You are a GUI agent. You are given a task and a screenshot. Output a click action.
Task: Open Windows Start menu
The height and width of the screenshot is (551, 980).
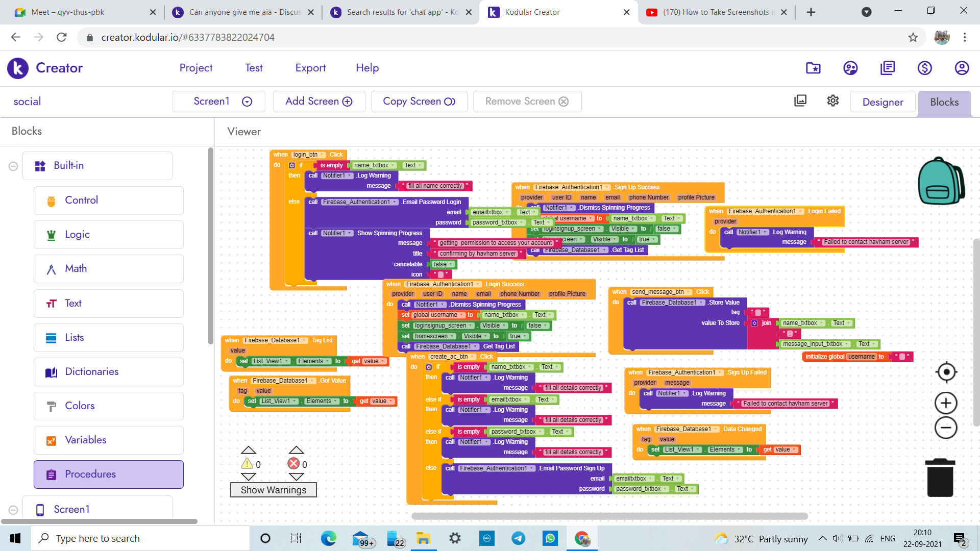pos(15,538)
